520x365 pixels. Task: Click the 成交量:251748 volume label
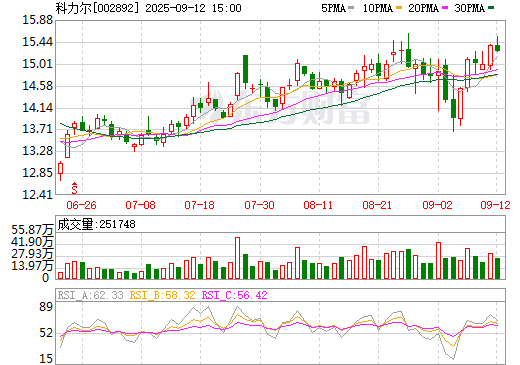96,224
